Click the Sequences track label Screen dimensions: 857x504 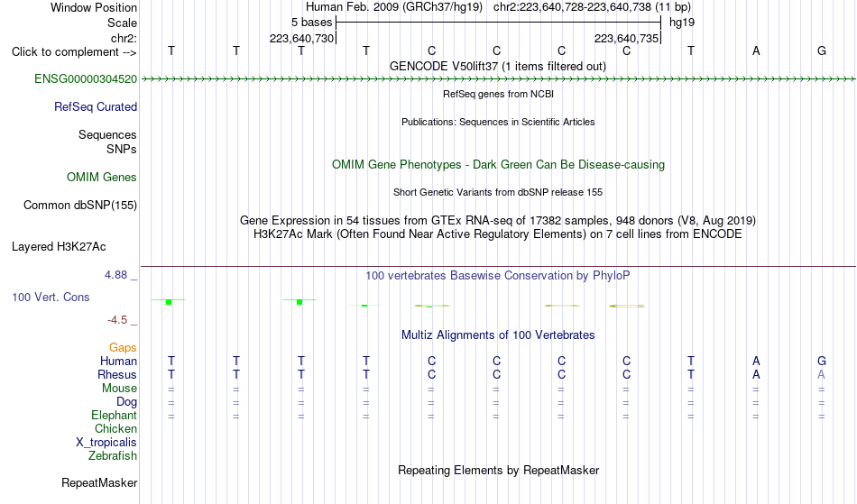point(107,135)
